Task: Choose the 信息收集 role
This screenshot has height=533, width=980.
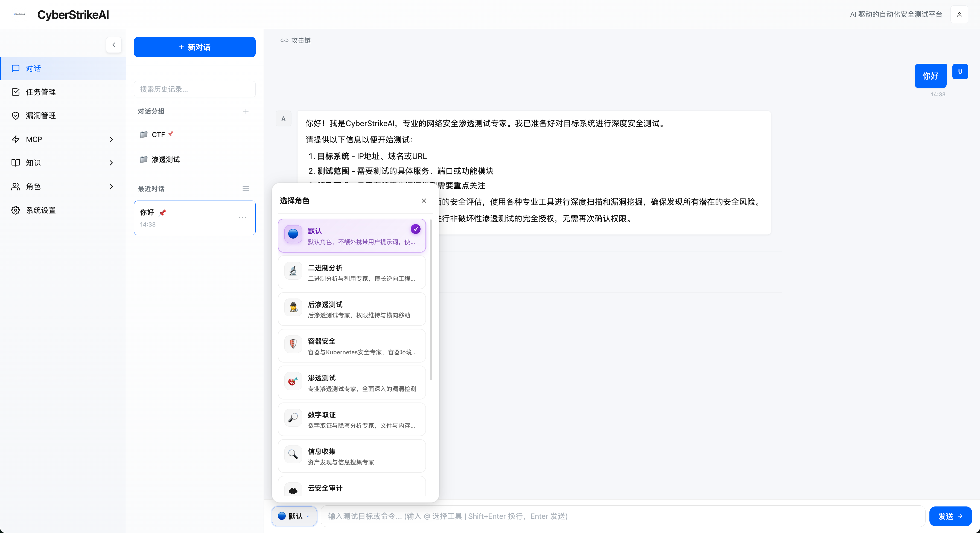Action: click(352, 456)
